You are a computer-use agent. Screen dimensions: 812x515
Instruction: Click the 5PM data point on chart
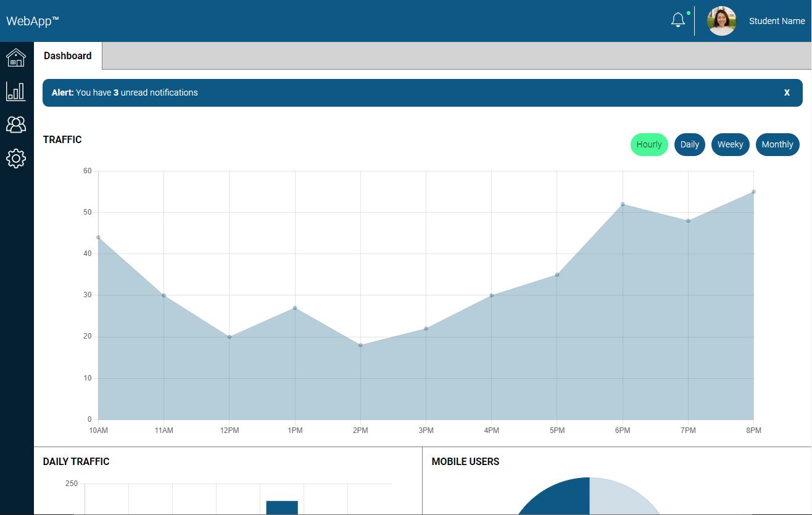(x=557, y=274)
